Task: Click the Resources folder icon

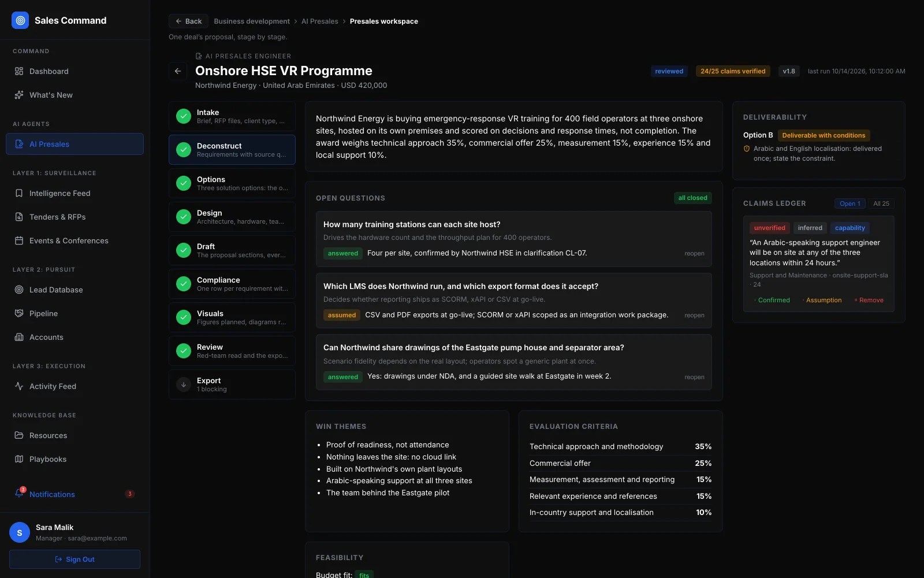Action: pyautogui.click(x=19, y=435)
